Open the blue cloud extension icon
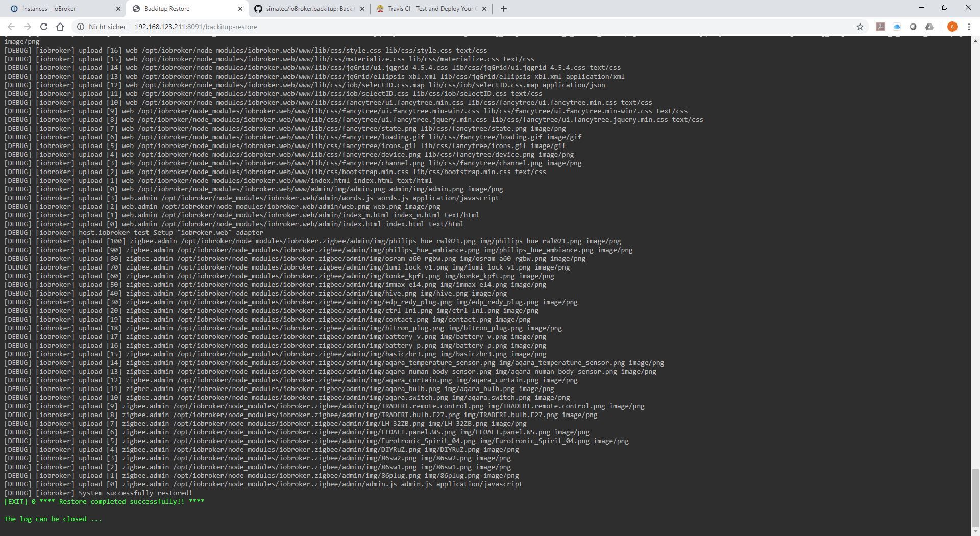Image resolution: width=980 pixels, height=536 pixels. tap(897, 27)
